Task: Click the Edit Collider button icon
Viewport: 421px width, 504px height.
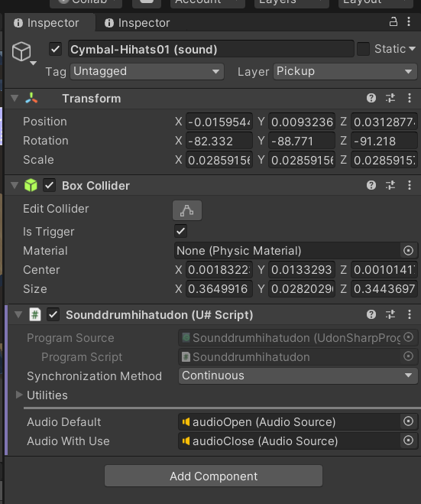Action: (187, 210)
